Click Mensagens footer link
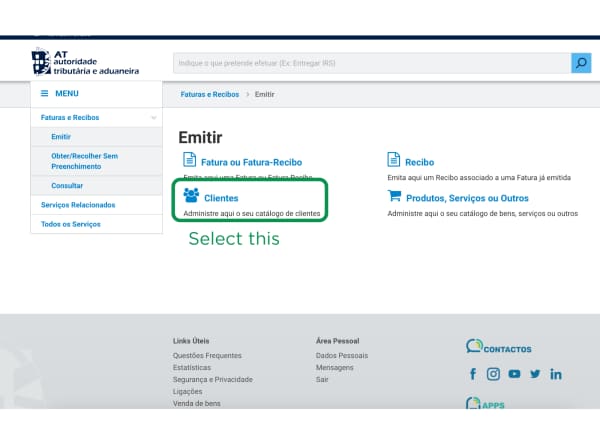The width and height of the screenshot is (600, 429). point(334,367)
